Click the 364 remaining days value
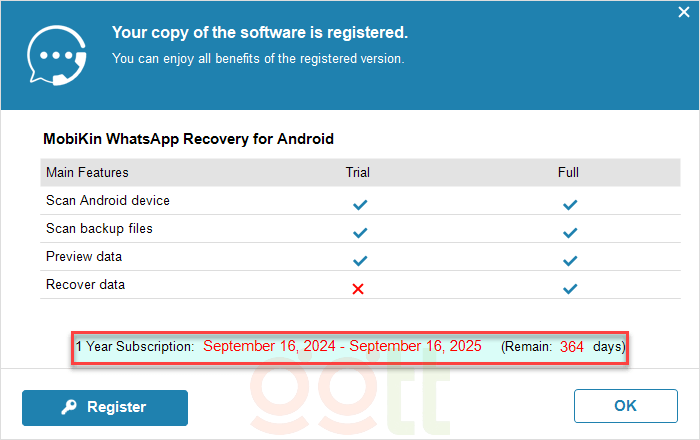Viewport: 700px width, 440px height. click(x=572, y=347)
